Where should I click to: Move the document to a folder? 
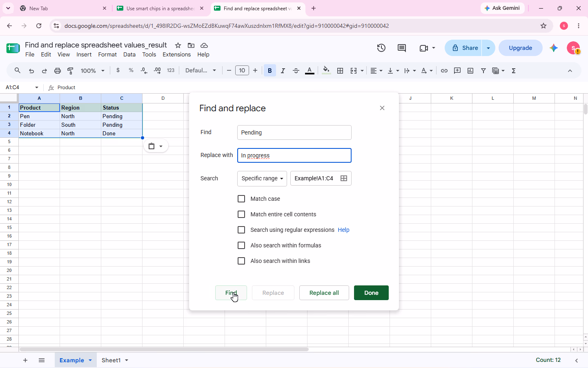[x=191, y=45]
